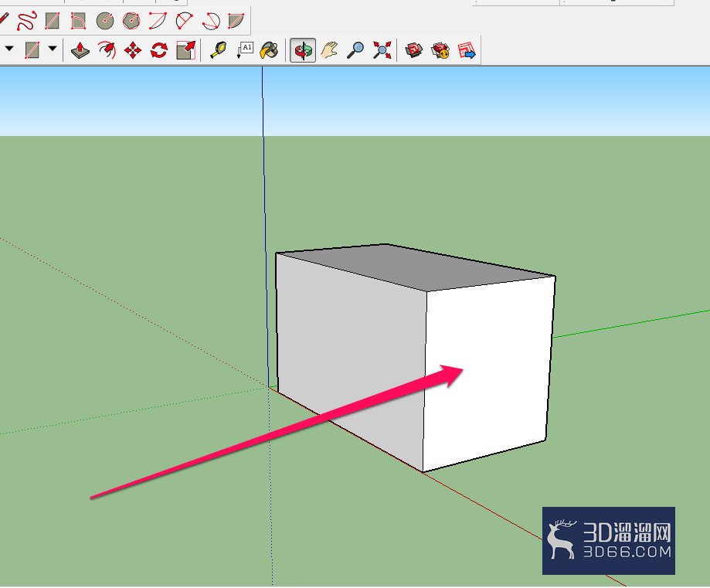Open 3D Warehouse
710x588 pixels.
click(x=414, y=50)
